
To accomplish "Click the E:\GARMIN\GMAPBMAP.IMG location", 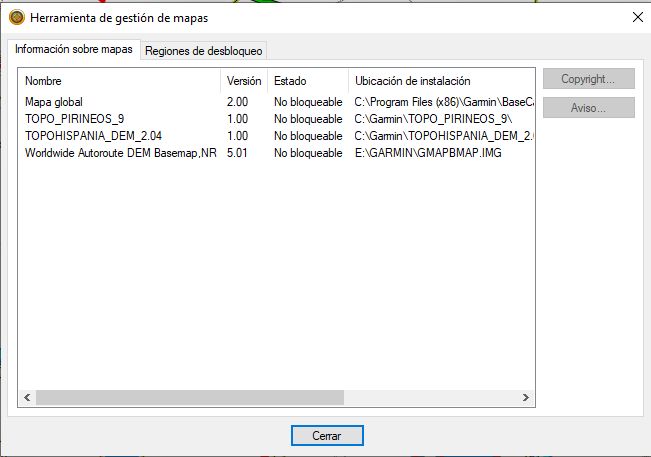I will click(428, 153).
